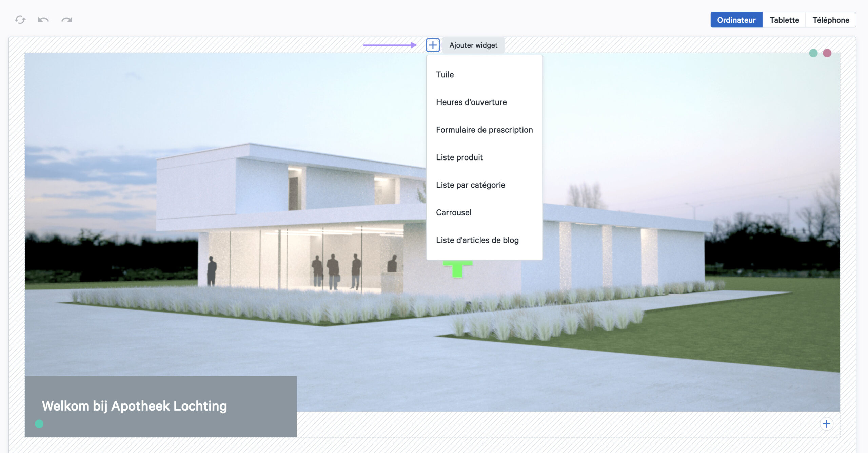Viewport: 868px width, 453px height.
Task: Select Liste produit widget option
Action: [x=459, y=157]
